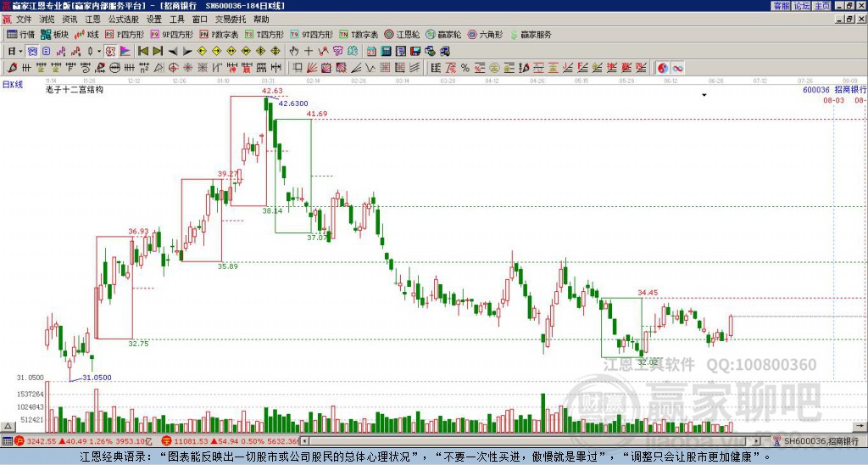Click the 42.6300 high price label

(x=293, y=104)
